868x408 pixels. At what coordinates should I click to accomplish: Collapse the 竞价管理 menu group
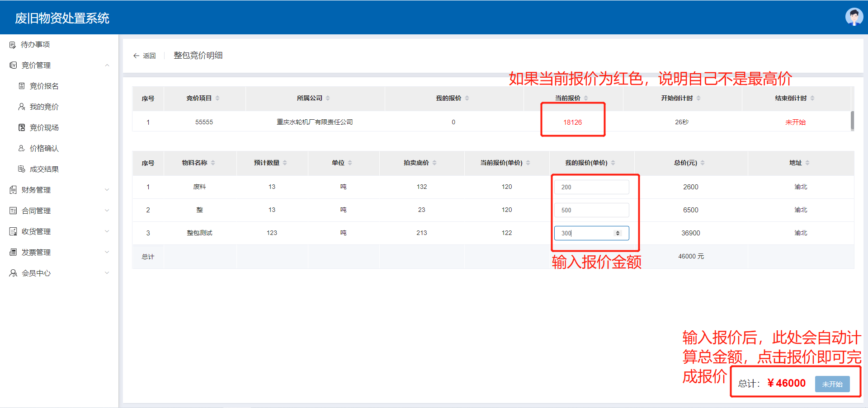(107, 65)
